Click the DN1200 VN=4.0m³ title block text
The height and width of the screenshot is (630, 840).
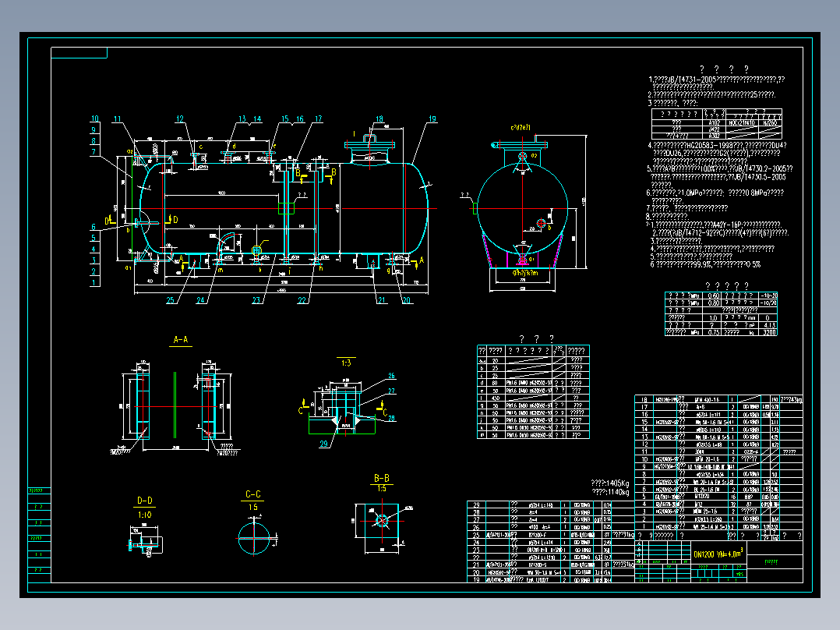click(x=718, y=554)
